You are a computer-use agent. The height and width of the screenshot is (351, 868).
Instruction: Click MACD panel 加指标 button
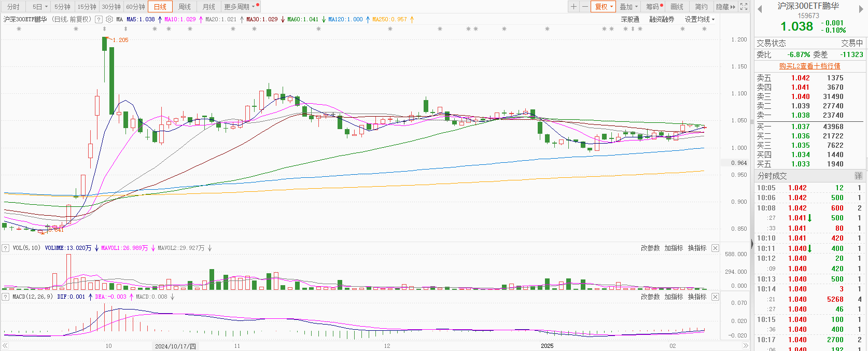pyautogui.click(x=674, y=297)
